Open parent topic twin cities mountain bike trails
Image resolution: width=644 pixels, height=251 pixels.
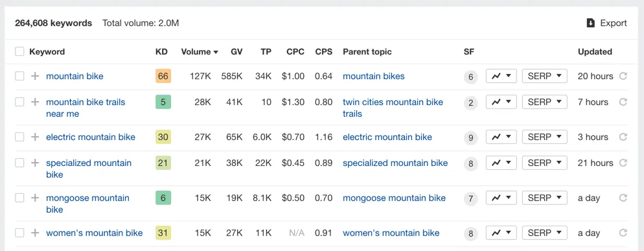(x=393, y=108)
